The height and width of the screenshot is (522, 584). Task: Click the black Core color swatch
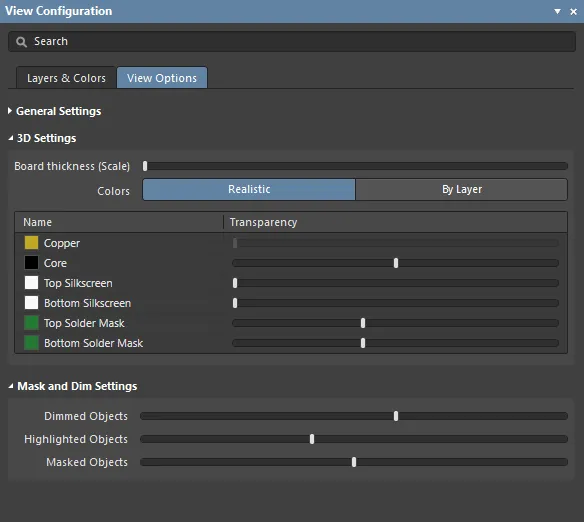click(x=31, y=263)
